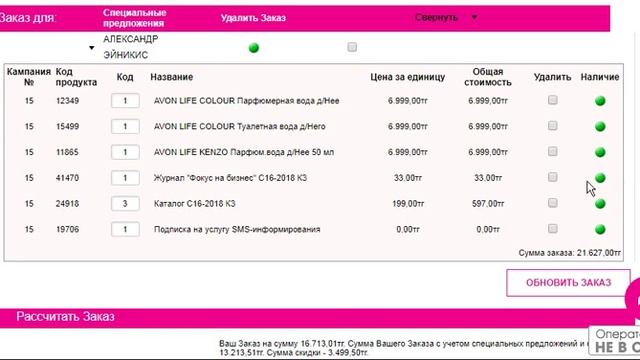Tick delete checkbox for AVON LIFE KENZO row

(x=553, y=151)
